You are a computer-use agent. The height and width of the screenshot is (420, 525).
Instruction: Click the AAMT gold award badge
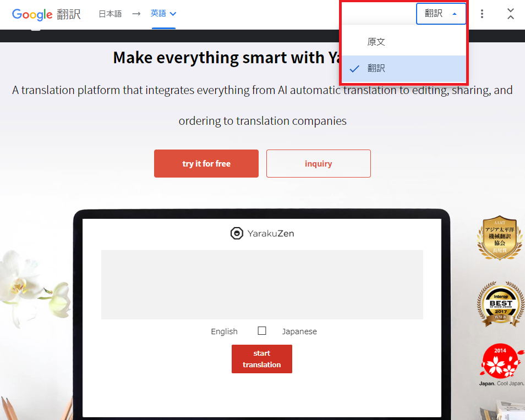pos(500,238)
